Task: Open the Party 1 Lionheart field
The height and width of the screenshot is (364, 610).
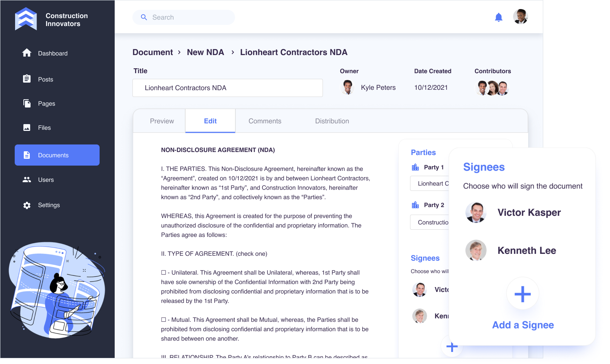Action: click(430, 184)
